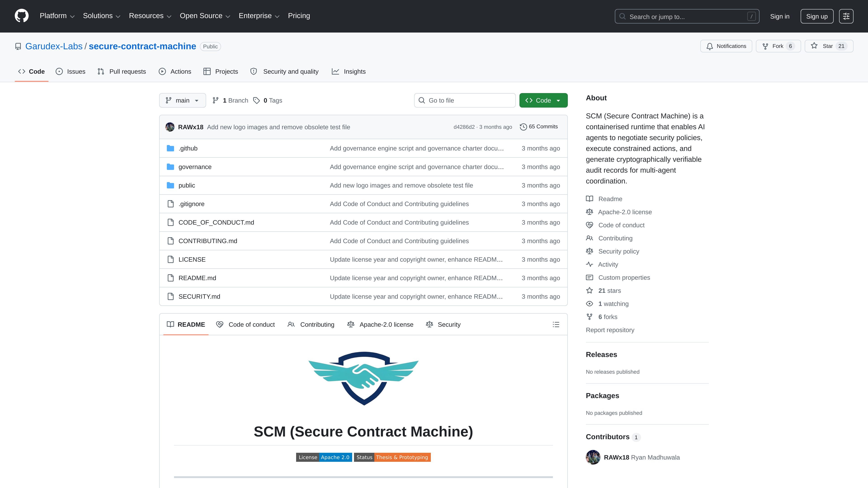The image size is (868, 488).
Task: Select the Code of conduct README tab
Action: pyautogui.click(x=246, y=324)
